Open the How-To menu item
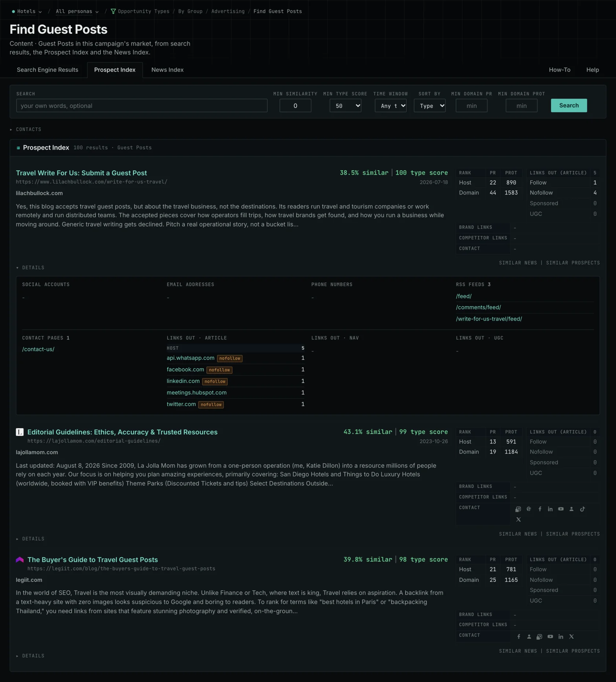The width and height of the screenshot is (616, 682). coord(560,70)
